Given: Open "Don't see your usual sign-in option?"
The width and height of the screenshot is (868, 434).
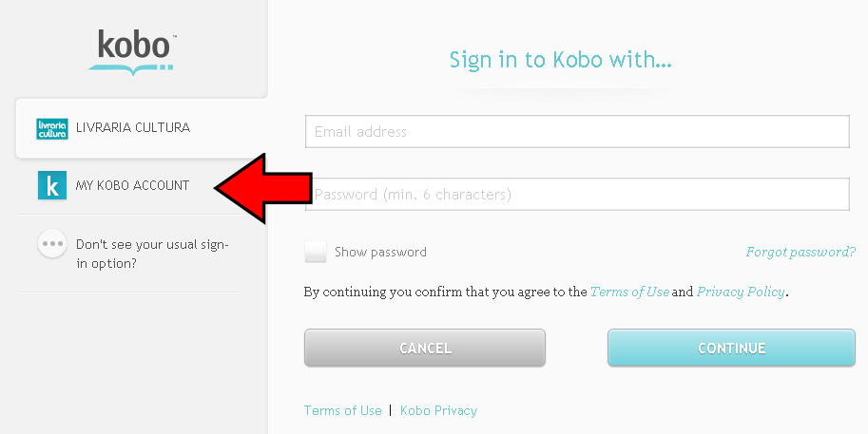Looking at the screenshot, I should tap(152, 254).
